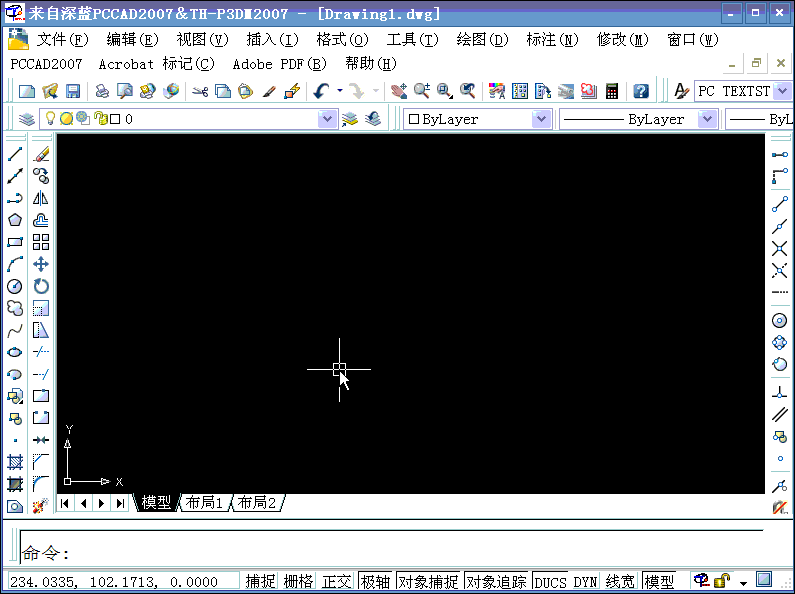Switch to the 布局1 layout tab
Screen dimensions: 795x594
204,503
